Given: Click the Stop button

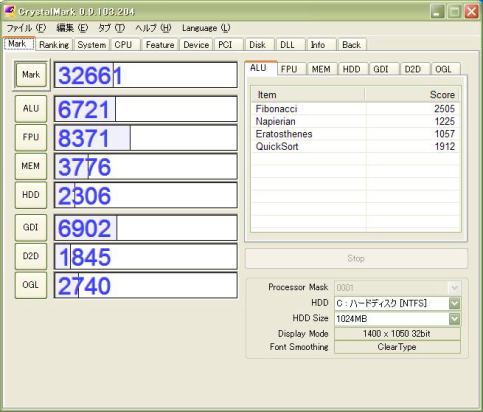Looking at the screenshot, I should click(356, 258).
